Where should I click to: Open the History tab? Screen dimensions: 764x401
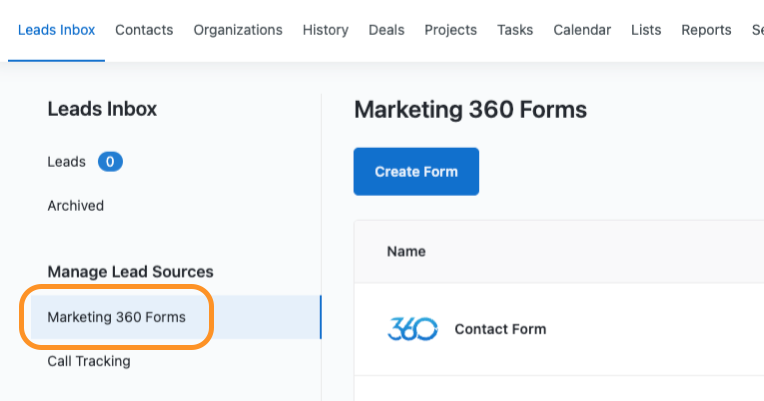[325, 30]
